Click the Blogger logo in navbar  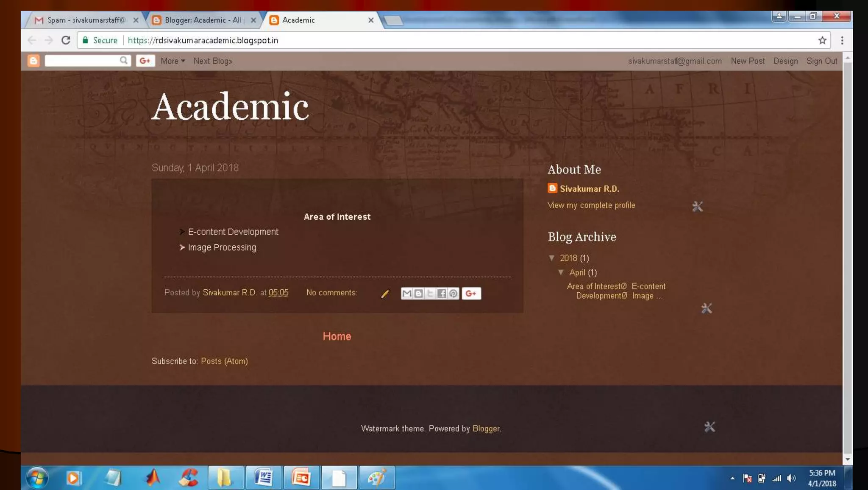[x=33, y=61]
